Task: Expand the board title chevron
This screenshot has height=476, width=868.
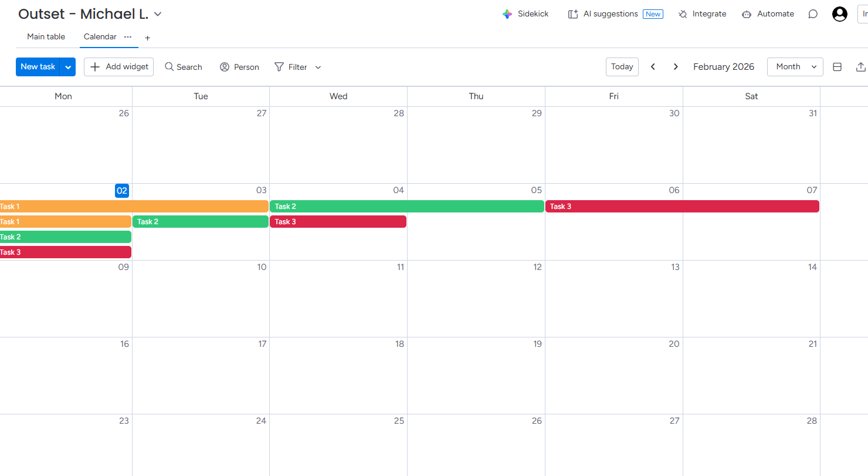Action: (158, 14)
